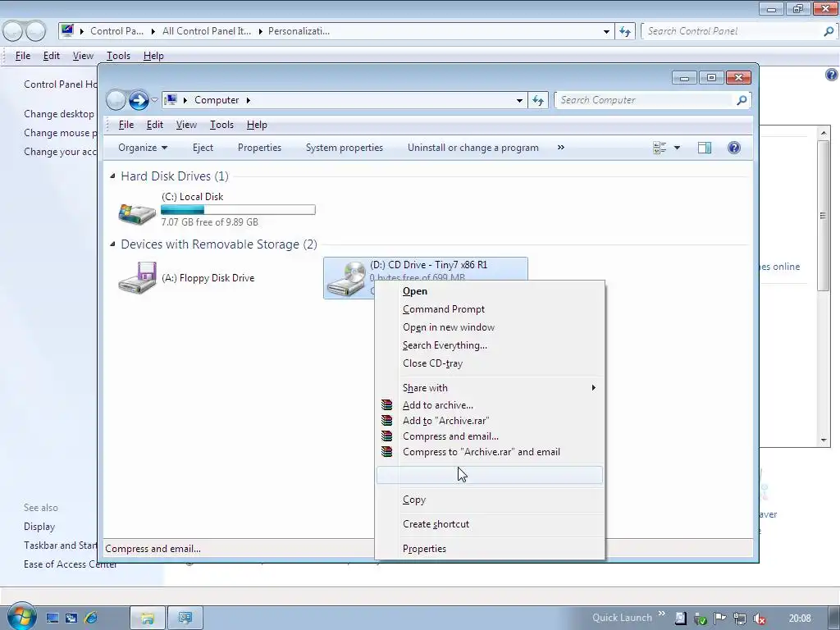This screenshot has height=630, width=840.
Task: Click Show Desktop quick launch icon
Action: pyautogui.click(x=52, y=619)
